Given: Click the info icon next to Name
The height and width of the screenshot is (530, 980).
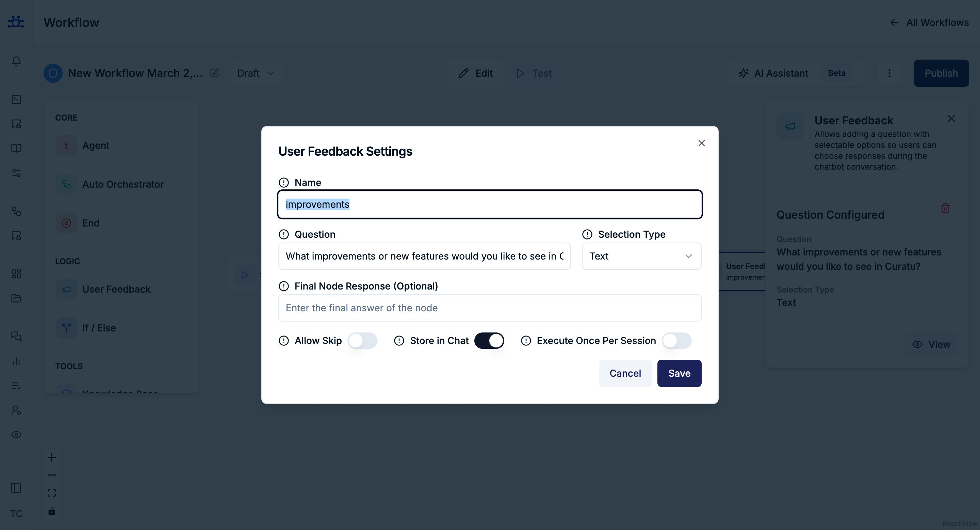Looking at the screenshot, I should pyautogui.click(x=284, y=183).
